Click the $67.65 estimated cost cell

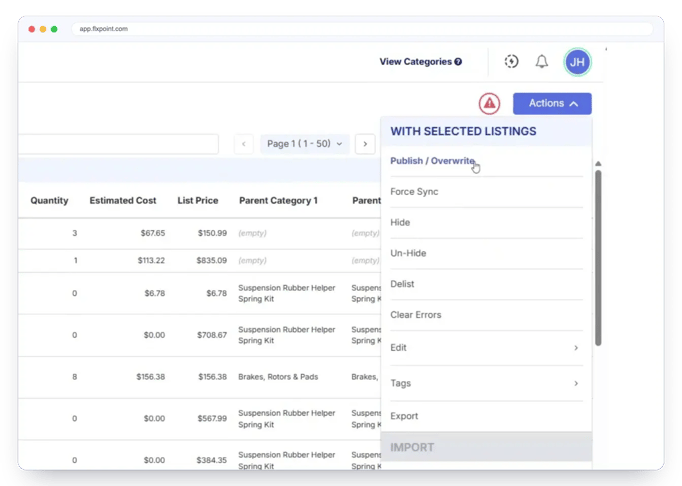(153, 233)
